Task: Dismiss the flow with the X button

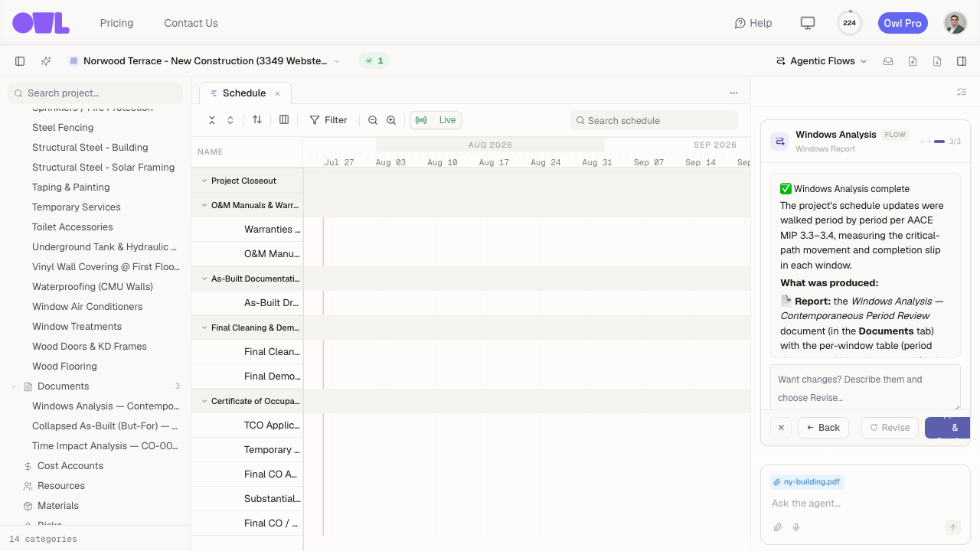Action: (x=781, y=428)
